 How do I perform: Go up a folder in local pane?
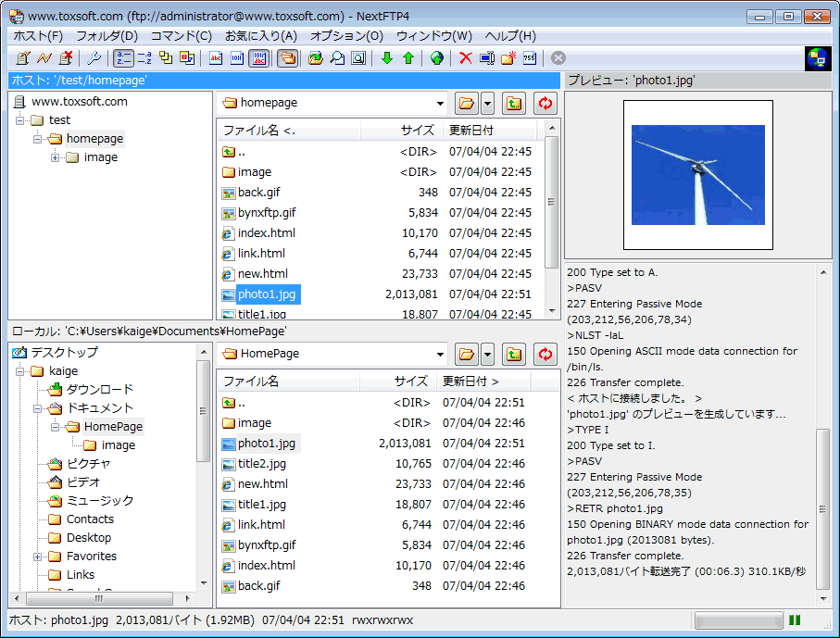point(514,354)
